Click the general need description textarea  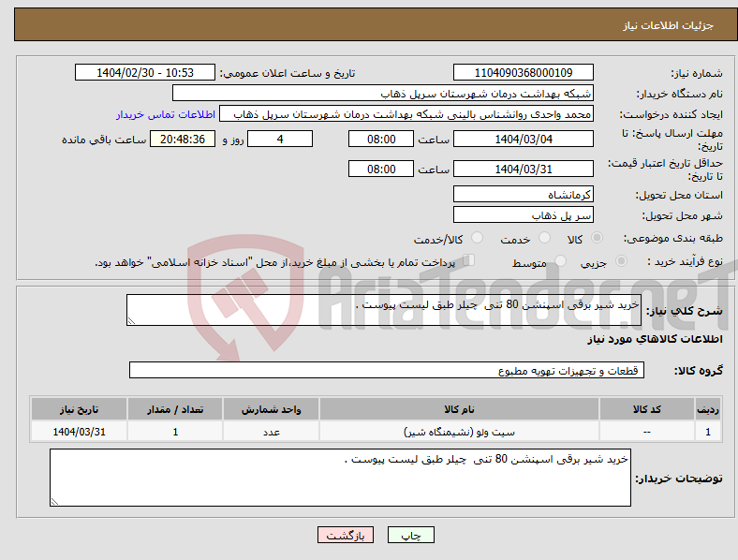384,310
